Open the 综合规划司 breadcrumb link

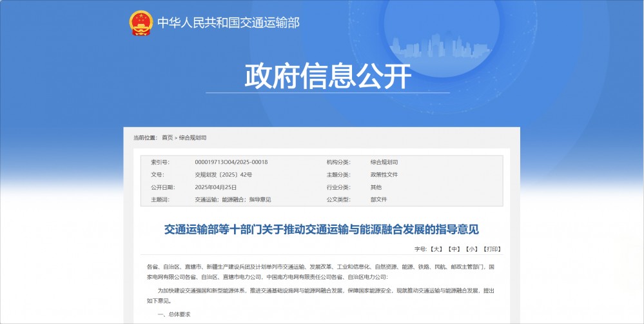coord(193,137)
